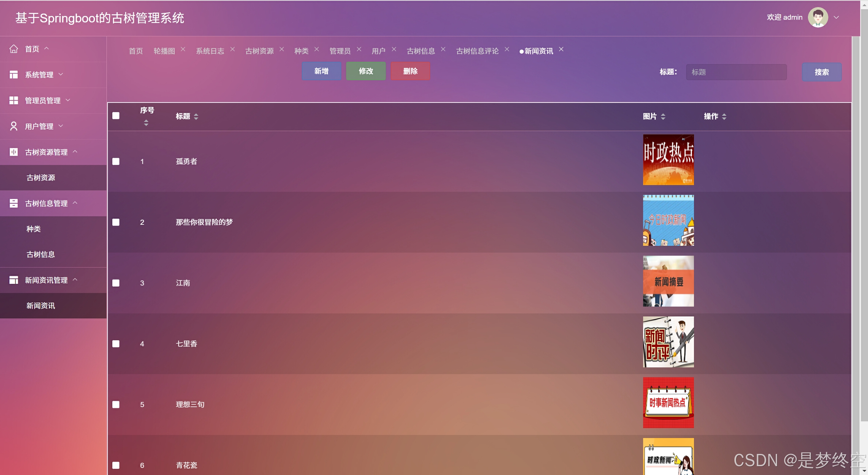Click the 新闻资讯管理 layout icon
The height and width of the screenshot is (475, 868).
[x=14, y=280]
